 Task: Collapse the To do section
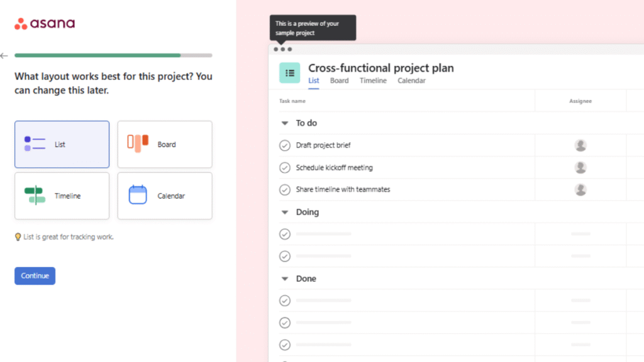284,123
